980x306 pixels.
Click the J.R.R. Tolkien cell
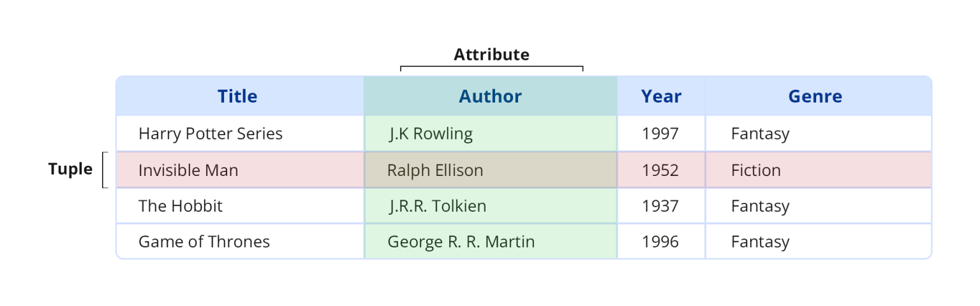click(x=438, y=206)
